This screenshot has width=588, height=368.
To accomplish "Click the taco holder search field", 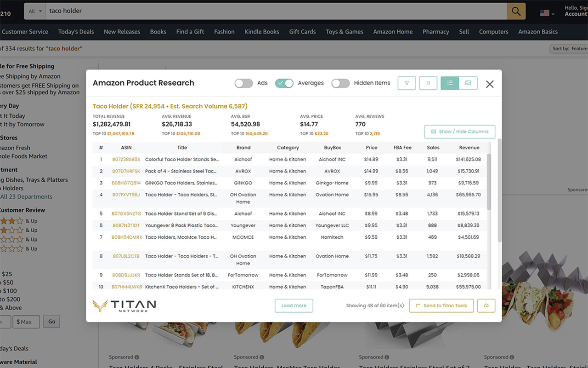I will pyautogui.click(x=276, y=11).
